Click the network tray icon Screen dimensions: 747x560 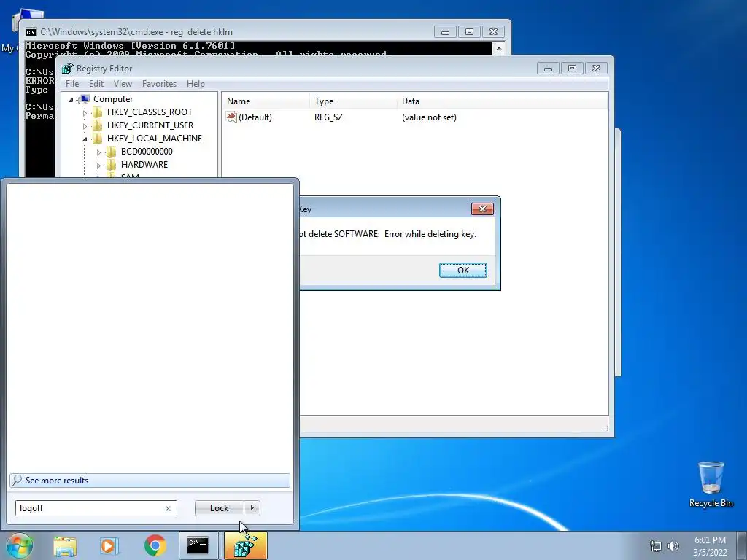coord(656,546)
